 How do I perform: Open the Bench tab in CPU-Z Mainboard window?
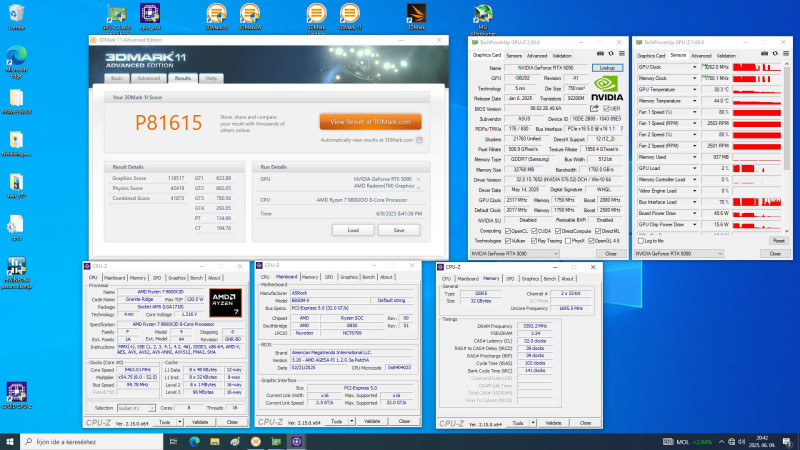coord(368,277)
